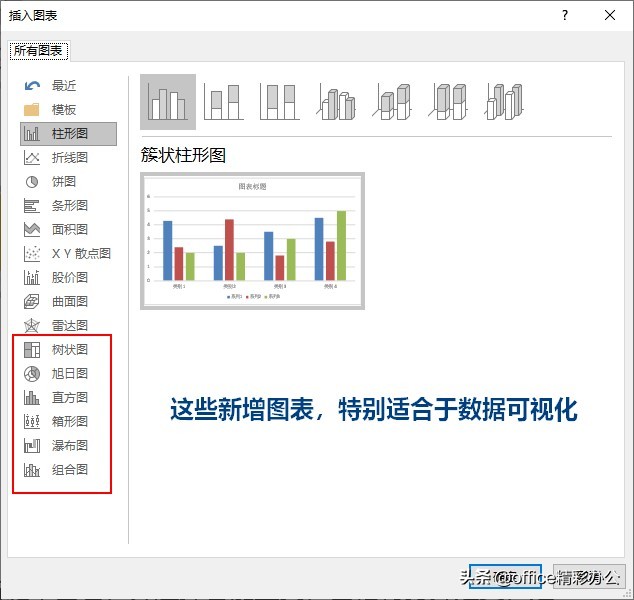Select the 树状图 treemap chart category

coord(68,350)
